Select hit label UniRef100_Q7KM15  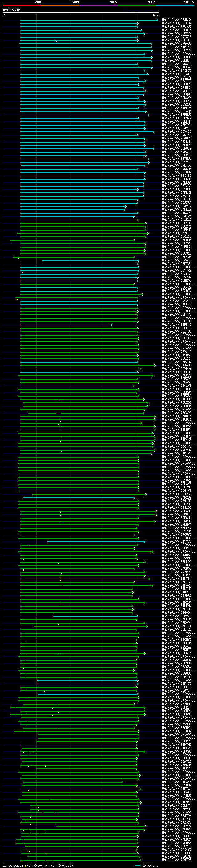click(x=176, y=416)
